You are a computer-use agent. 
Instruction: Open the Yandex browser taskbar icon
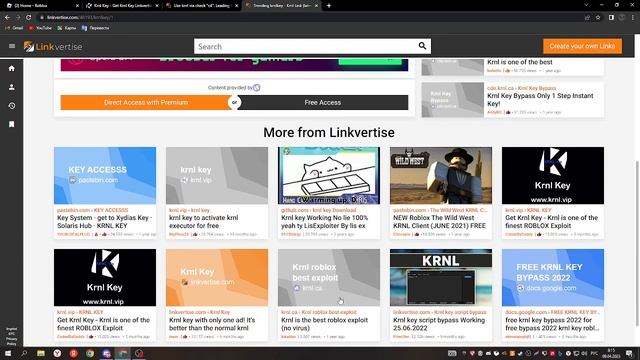(57, 353)
